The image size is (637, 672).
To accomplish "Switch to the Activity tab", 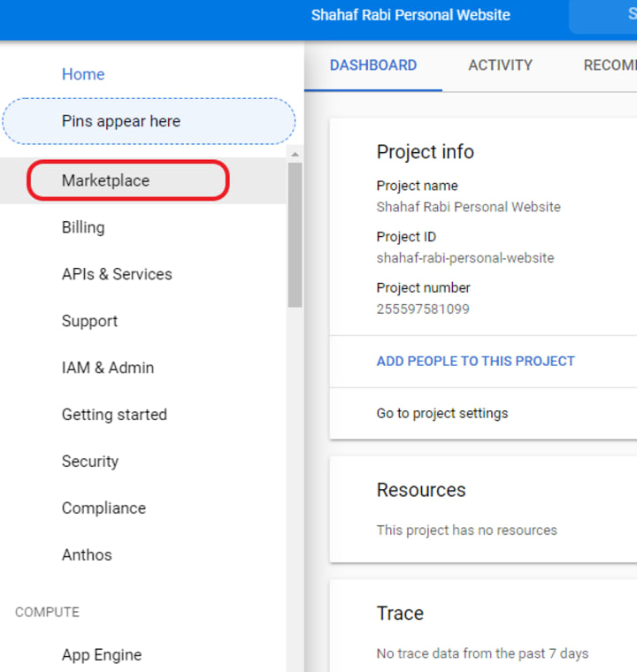I will (500, 65).
